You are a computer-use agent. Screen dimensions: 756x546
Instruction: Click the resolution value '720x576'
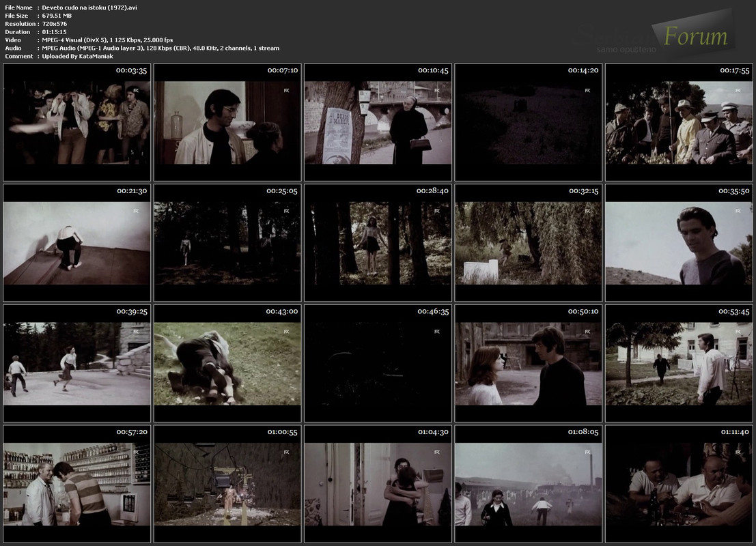pyautogui.click(x=55, y=24)
